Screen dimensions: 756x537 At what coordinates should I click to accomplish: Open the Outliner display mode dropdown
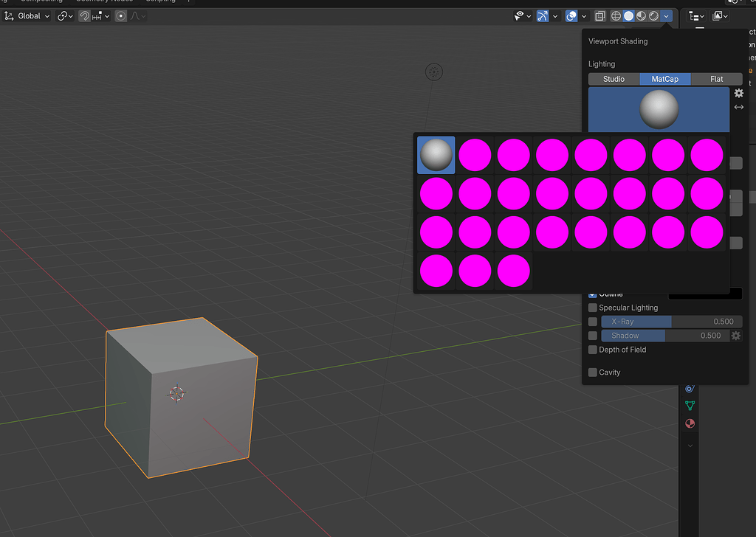pyautogui.click(x=720, y=16)
